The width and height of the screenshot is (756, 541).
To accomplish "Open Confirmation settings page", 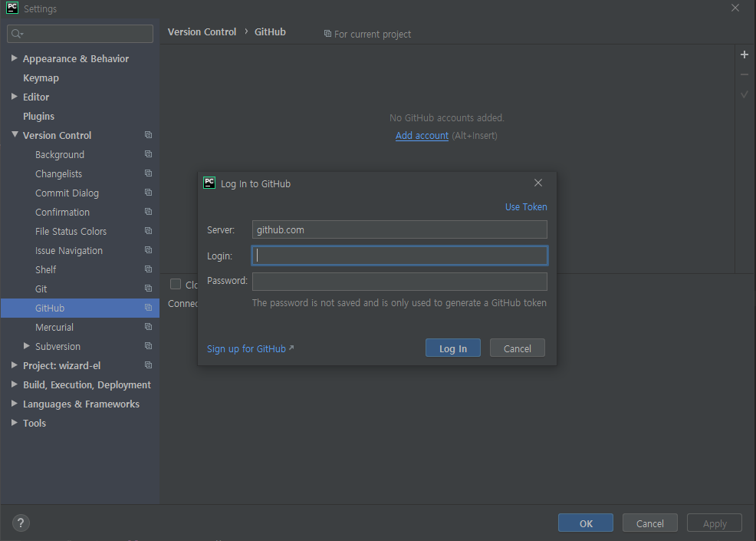I will [62, 213].
